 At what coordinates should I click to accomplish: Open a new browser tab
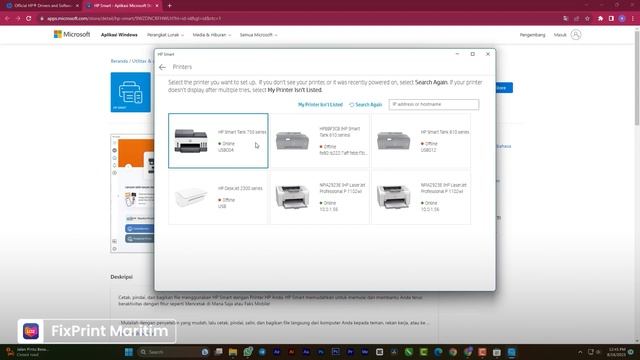click(169, 6)
